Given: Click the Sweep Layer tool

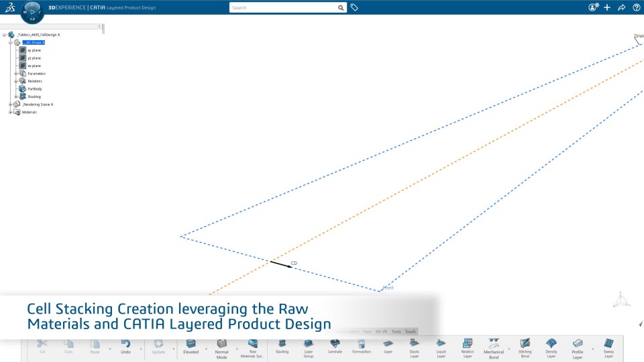Looking at the screenshot, I should [608, 349].
